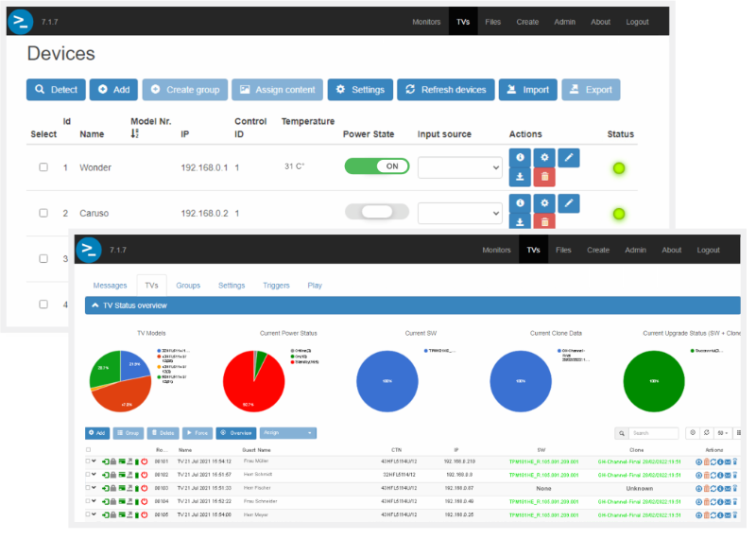
Task: Expand the row chevron for room 00102
Action: coord(94,475)
